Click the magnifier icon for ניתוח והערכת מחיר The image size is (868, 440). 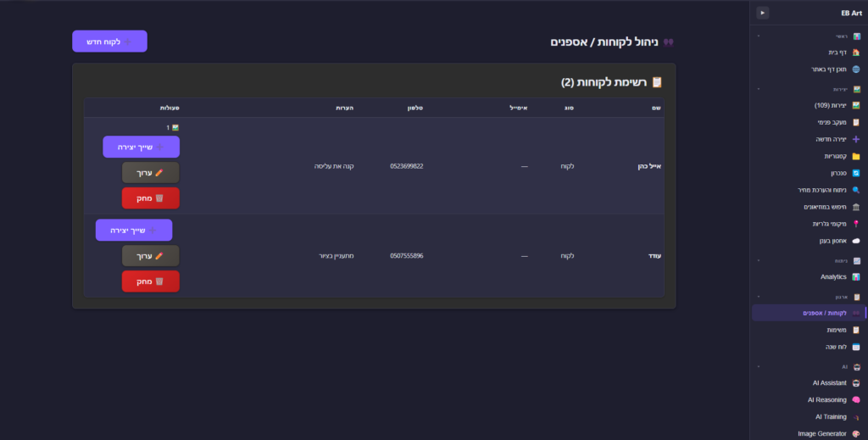point(856,190)
